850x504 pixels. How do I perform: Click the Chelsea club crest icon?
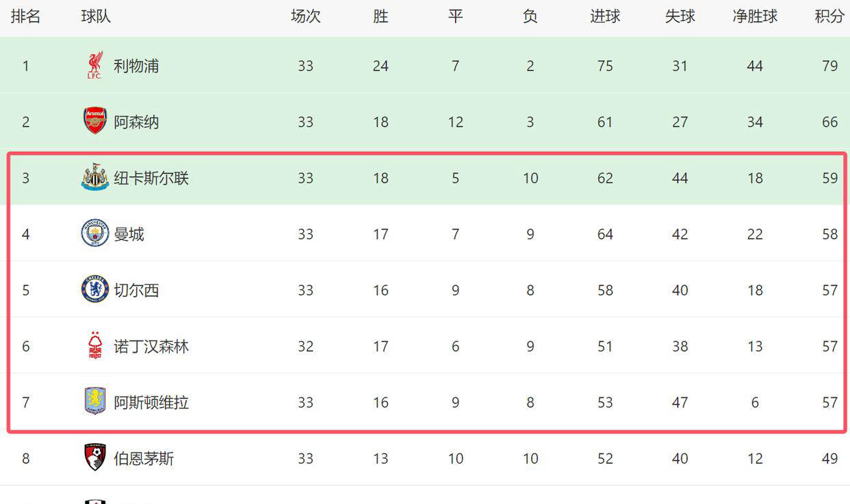[95, 289]
